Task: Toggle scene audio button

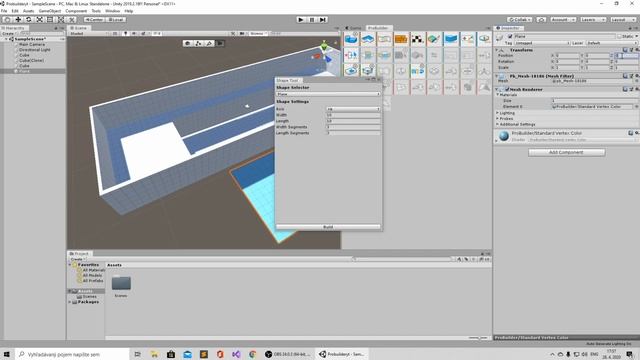Action: pos(134,33)
